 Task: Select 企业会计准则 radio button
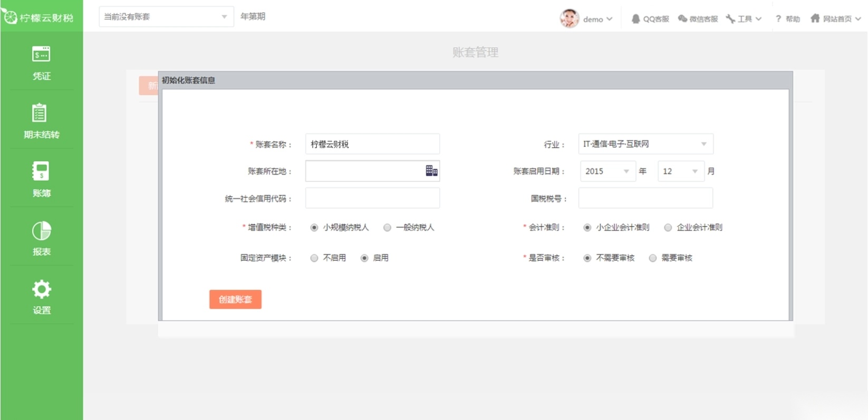pos(668,227)
